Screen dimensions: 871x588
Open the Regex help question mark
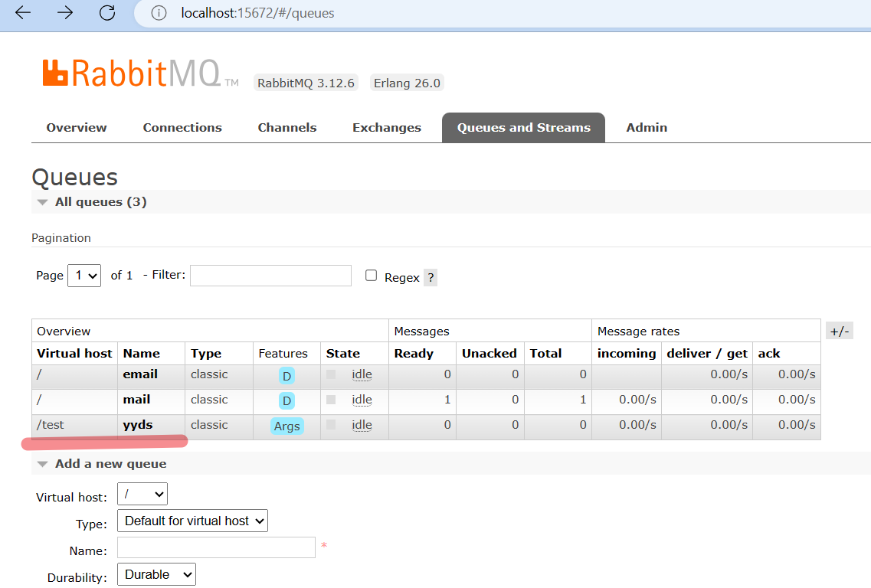click(x=431, y=277)
